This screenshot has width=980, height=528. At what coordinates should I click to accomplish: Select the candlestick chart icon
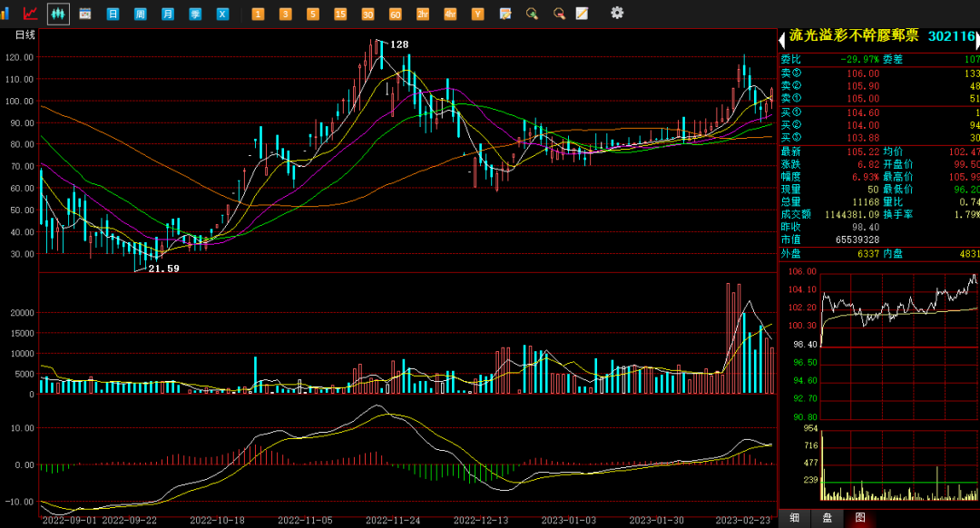pyautogui.click(x=58, y=14)
